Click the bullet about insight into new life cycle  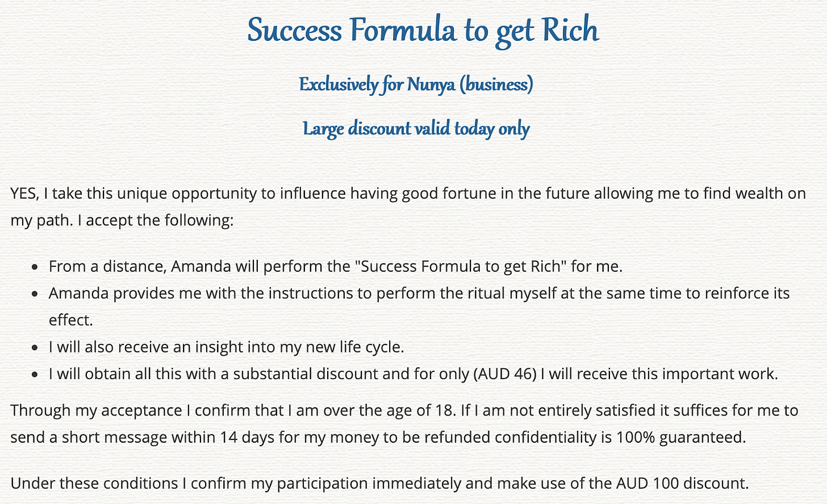[227, 347]
